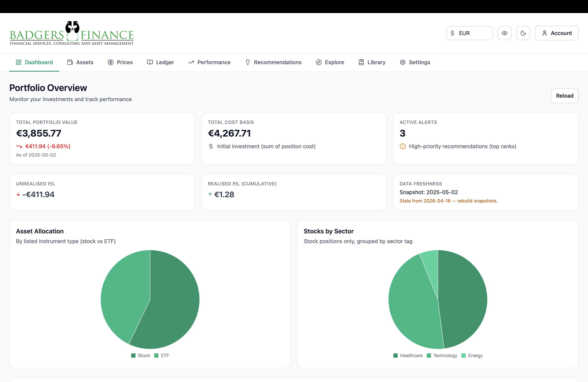Go to the Prices tab
588x382 pixels.
tap(120, 62)
